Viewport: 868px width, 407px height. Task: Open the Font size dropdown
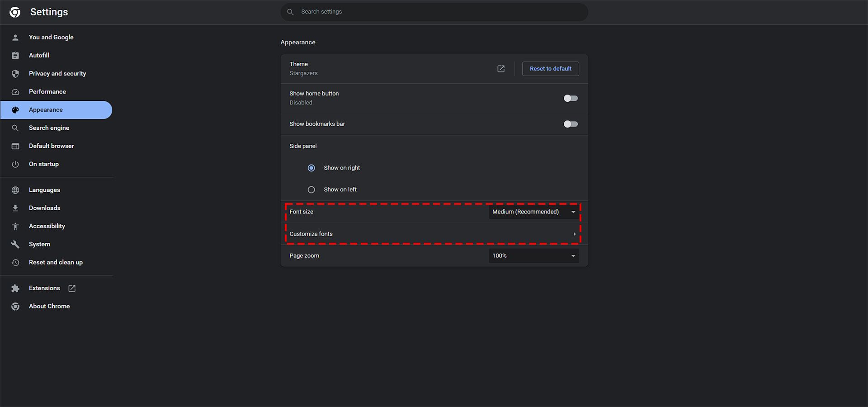(533, 212)
